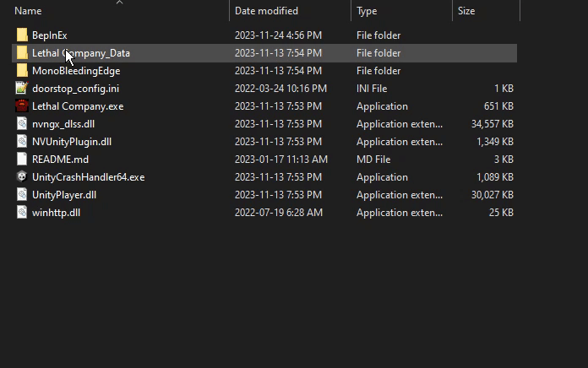Click the MonoBleedingEdge folder icon

(x=22, y=71)
